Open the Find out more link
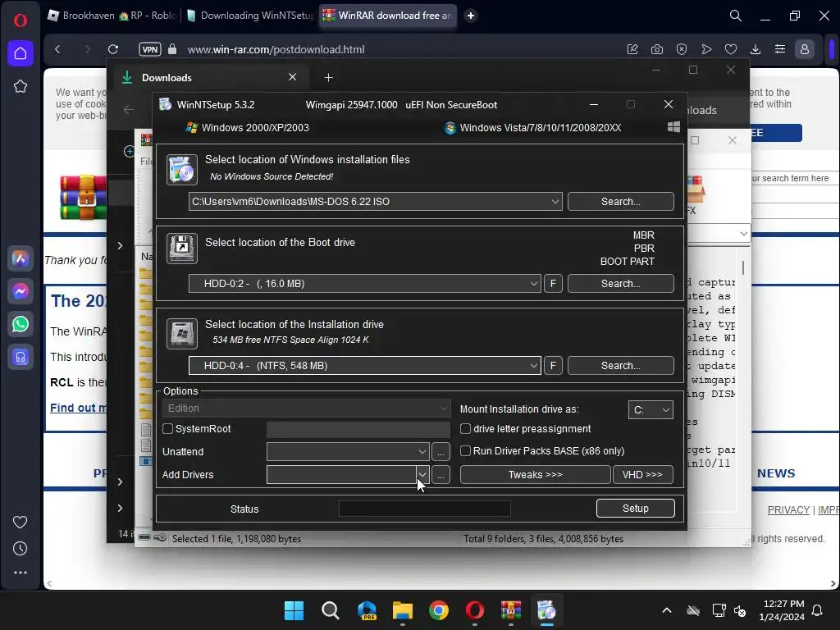 point(78,408)
